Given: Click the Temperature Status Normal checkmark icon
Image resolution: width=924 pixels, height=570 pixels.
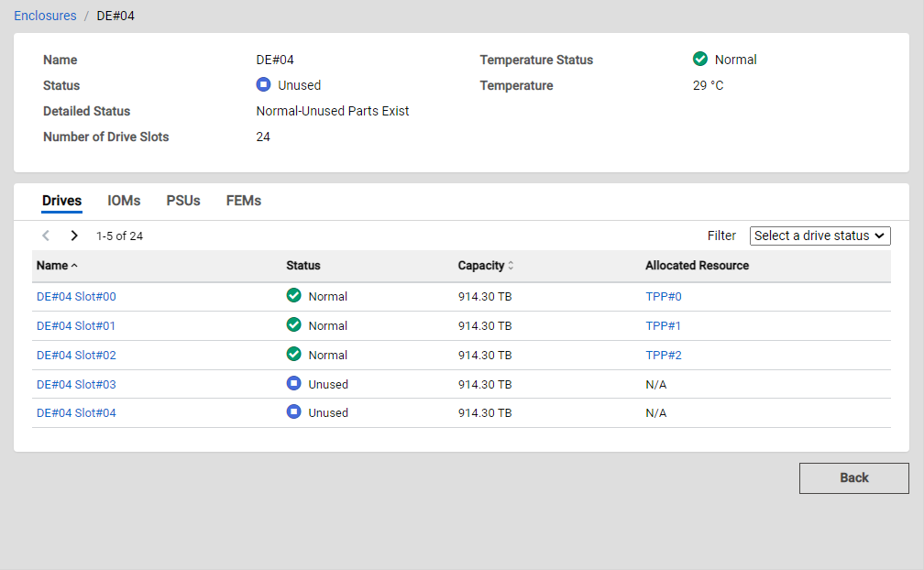Looking at the screenshot, I should 700,60.
